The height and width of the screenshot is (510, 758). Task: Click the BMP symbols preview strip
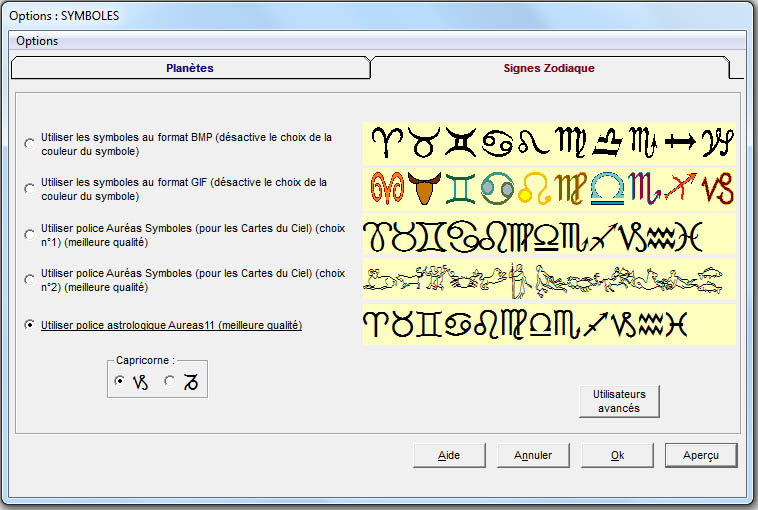(x=549, y=143)
